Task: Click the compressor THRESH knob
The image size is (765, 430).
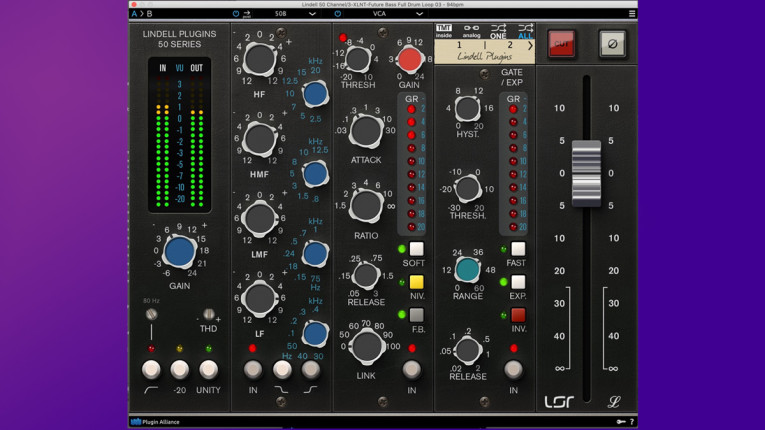Action: click(358, 60)
